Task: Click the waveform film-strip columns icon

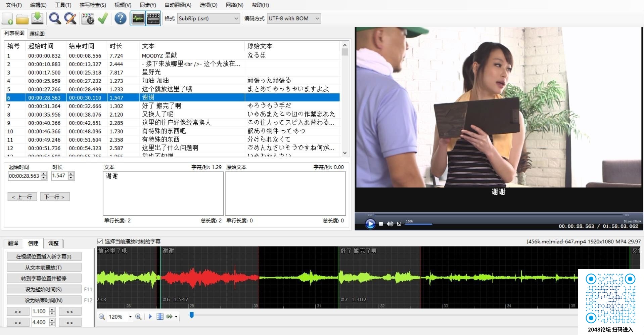Action: [x=160, y=317]
